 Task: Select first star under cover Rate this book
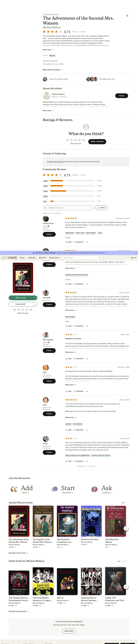pyautogui.click(x=15, y=310)
